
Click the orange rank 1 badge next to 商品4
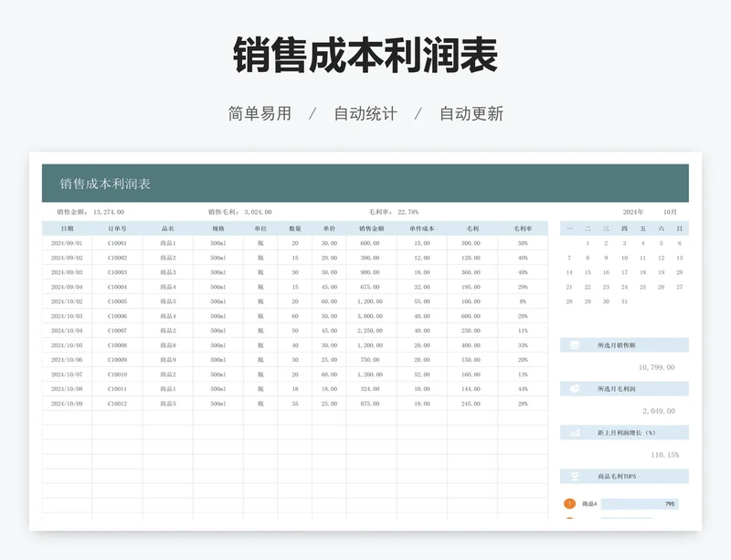tap(569, 503)
